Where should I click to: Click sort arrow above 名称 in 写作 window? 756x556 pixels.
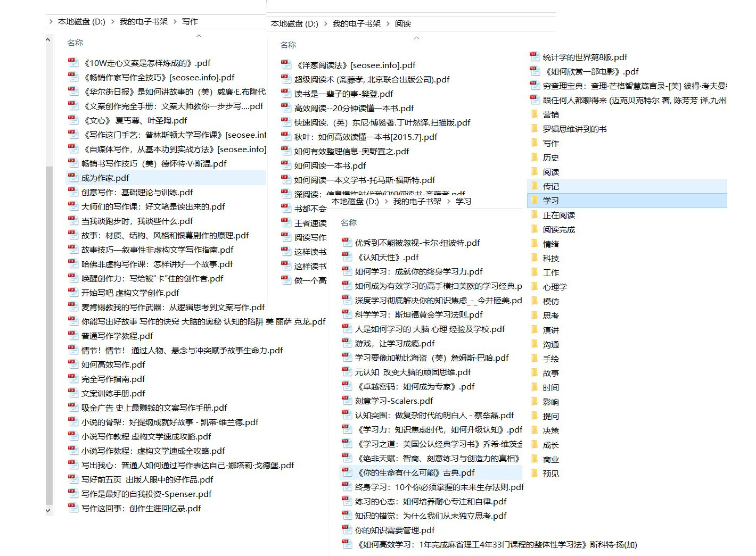[199, 36]
